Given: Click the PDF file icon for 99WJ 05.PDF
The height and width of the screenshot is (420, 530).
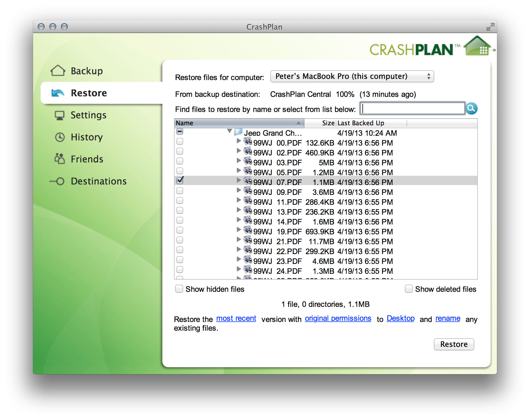Looking at the screenshot, I should (x=248, y=171).
